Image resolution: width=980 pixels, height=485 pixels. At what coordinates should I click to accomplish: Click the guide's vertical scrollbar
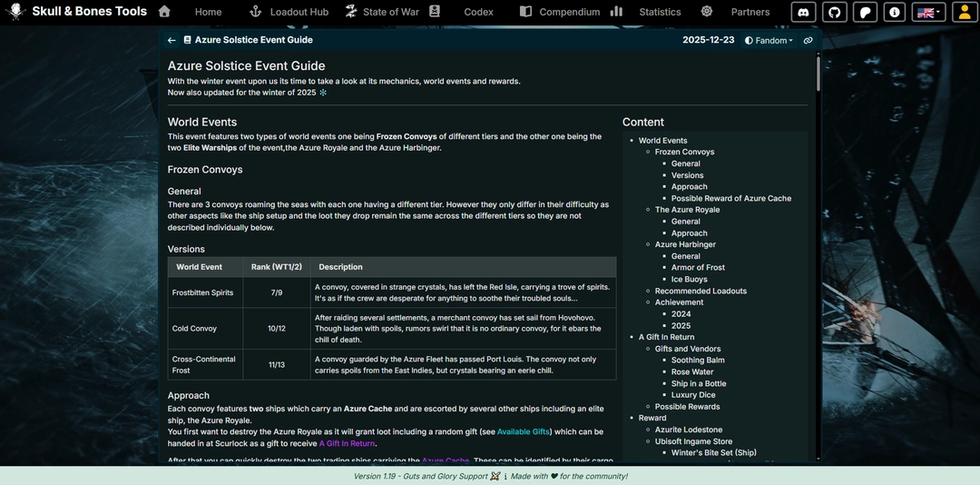pos(818,72)
